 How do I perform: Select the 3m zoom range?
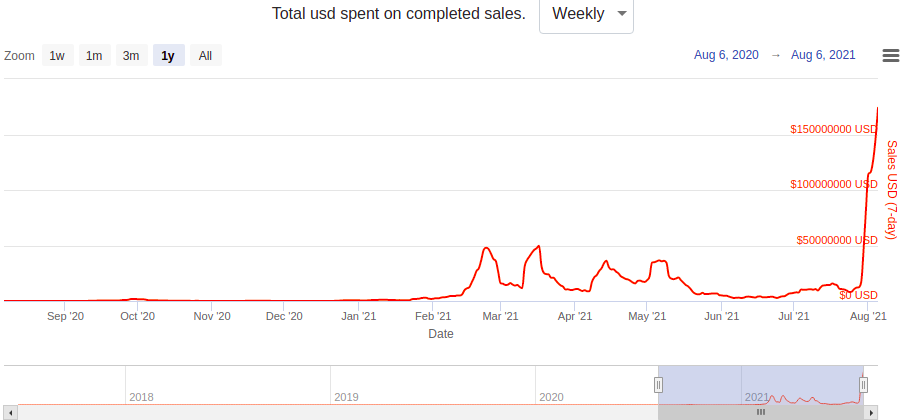[131, 56]
